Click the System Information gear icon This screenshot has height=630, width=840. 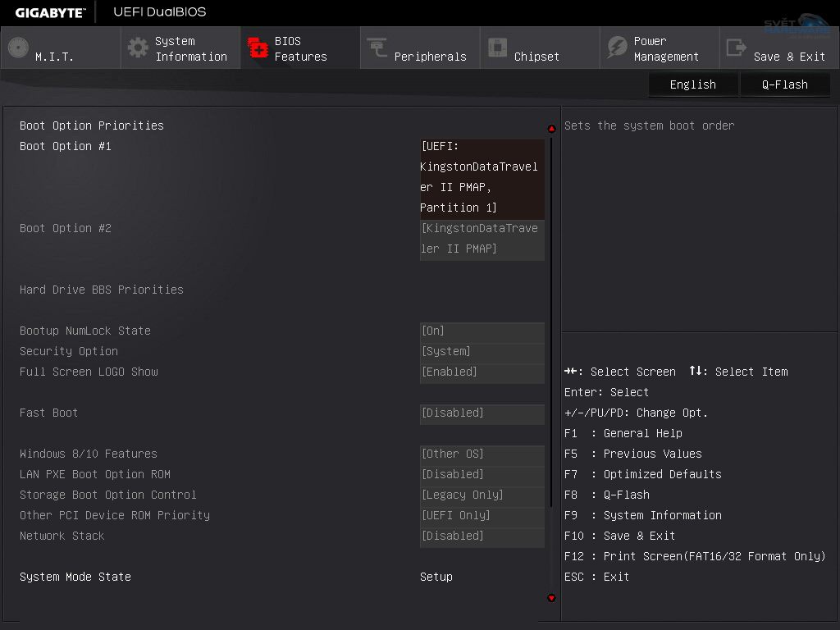pyautogui.click(x=139, y=48)
